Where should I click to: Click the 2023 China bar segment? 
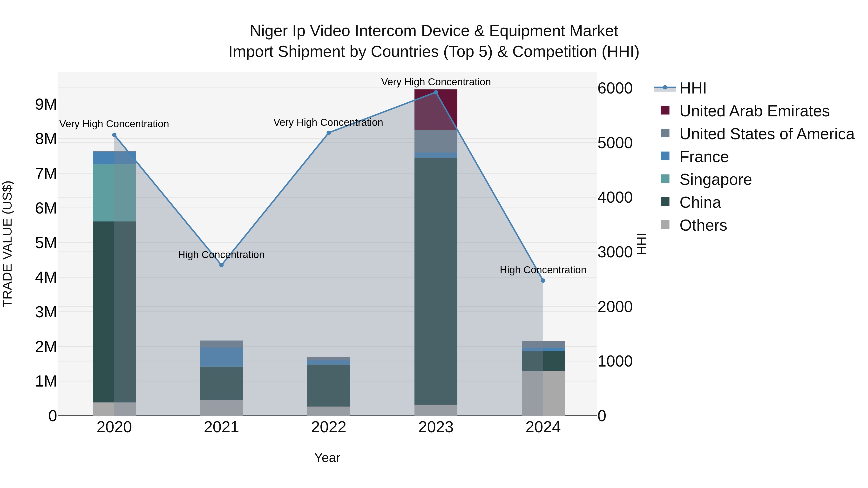click(x=436, y=281)
